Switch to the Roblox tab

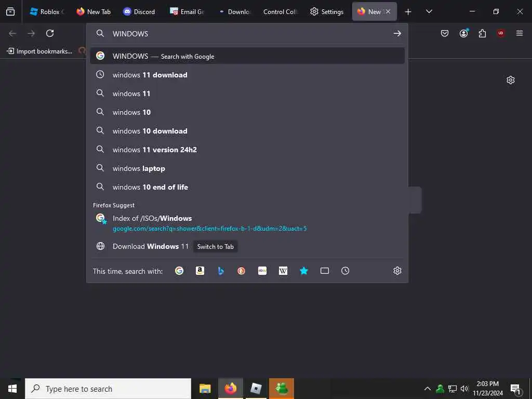[x=47, y=11]
